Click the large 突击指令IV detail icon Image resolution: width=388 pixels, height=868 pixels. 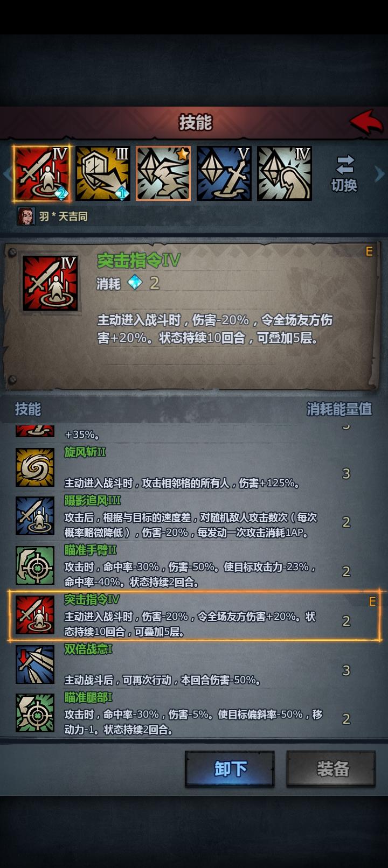point(50,283)
